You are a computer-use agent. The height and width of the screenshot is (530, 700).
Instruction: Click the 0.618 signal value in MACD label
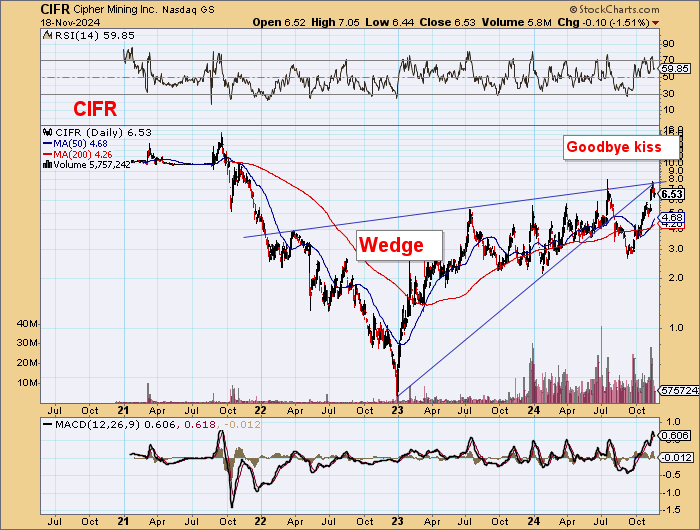(200, 425)
